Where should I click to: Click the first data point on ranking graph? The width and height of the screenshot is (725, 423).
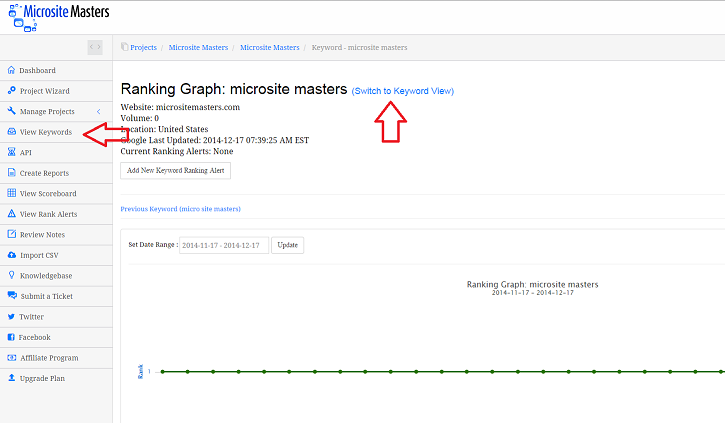[163, 371]
